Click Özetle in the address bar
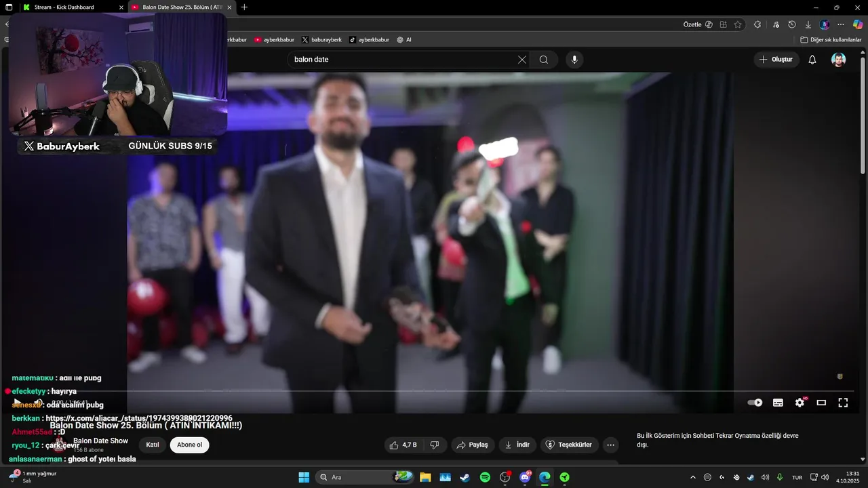Image resolution: width=868 pixels, height=488 pixels. coord(698,24)
